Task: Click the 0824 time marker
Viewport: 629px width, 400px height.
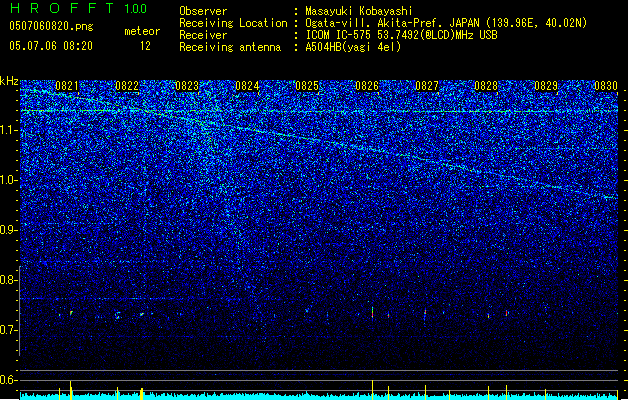Action: pyautogui.click(x=247, y=86)
